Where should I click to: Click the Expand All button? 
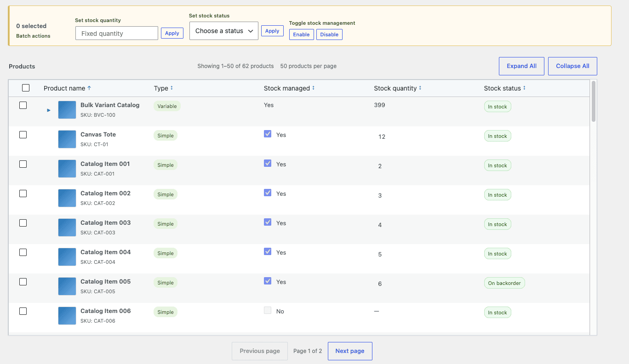pos(521,66)
